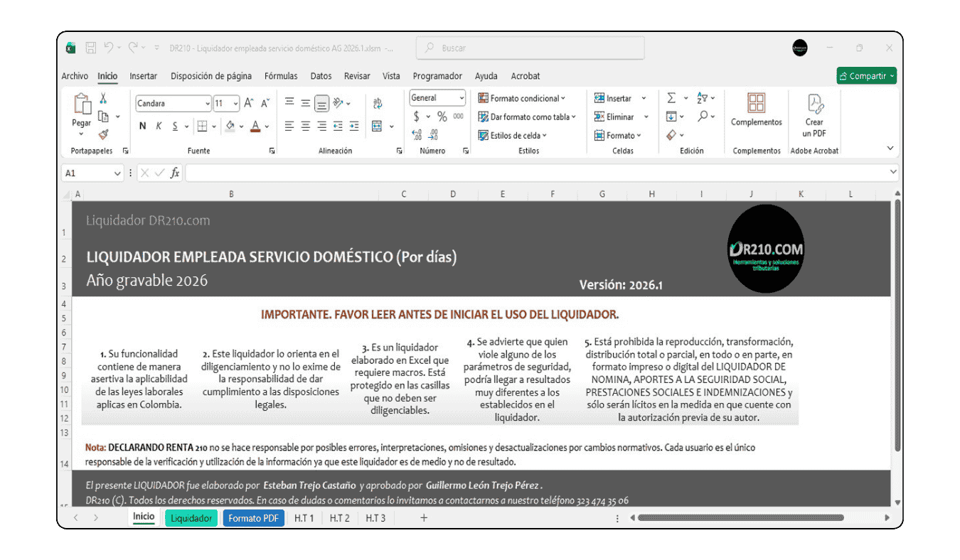This screenshot has height=560, width=960.
Task: Select the Negrita (bold) formatting icon
Action: (142, 125)
